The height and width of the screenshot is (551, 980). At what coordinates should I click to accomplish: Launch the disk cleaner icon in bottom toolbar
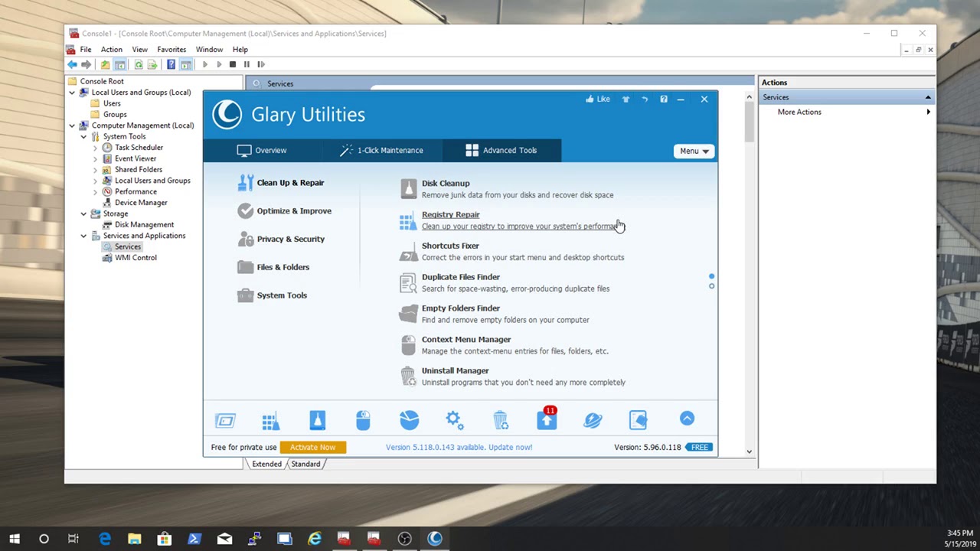click(317, 419)
